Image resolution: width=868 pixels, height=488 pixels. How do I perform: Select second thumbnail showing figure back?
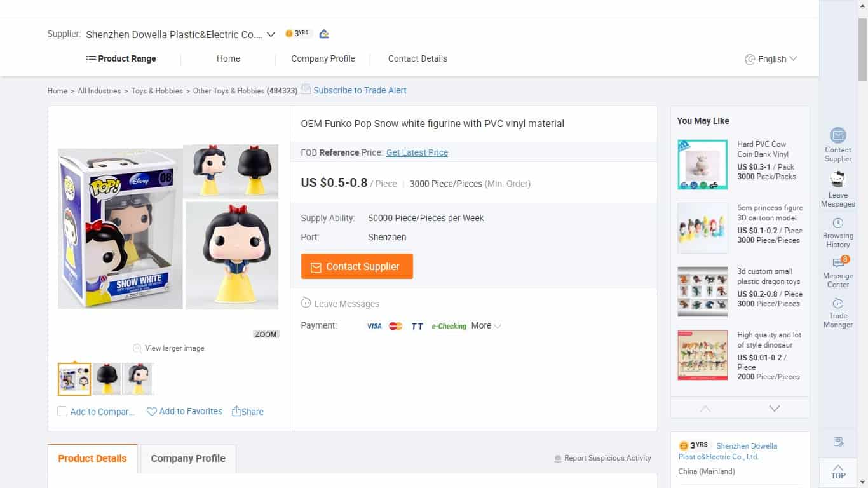pyautogui.click(x=107, y=379)
